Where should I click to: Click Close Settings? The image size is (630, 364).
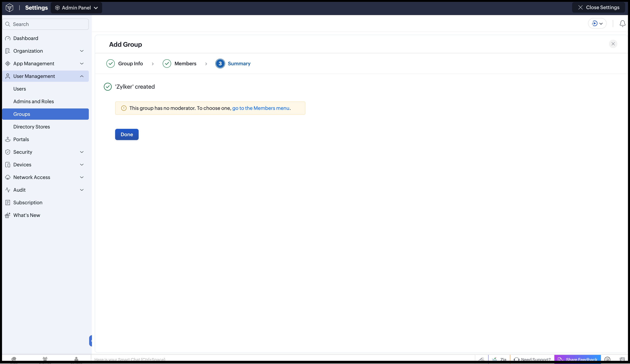click(599, 8)
